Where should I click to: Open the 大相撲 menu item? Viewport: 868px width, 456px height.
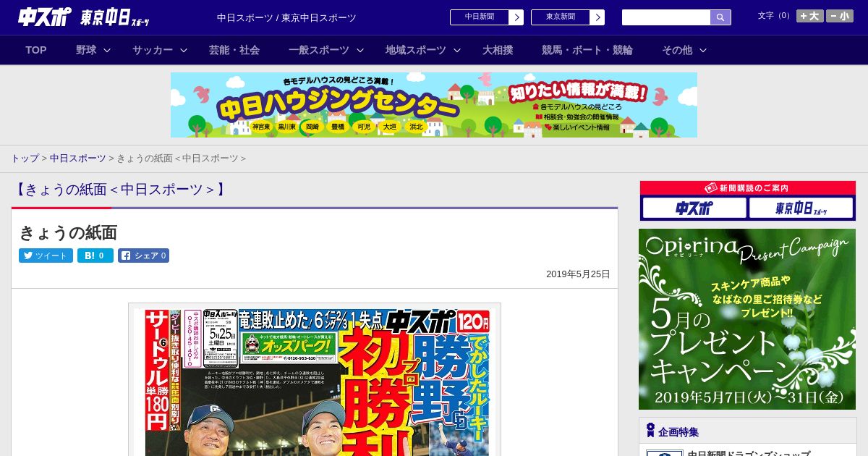[498, 50]
